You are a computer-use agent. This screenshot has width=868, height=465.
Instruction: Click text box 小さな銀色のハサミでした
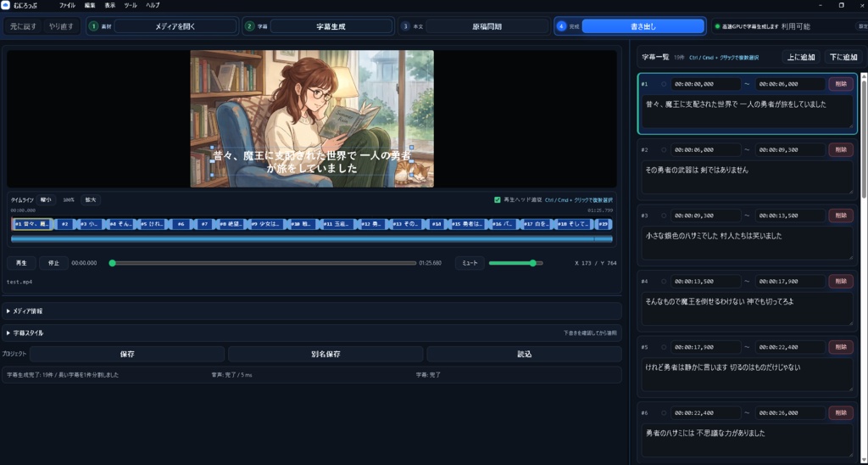(x=748, y=244)
